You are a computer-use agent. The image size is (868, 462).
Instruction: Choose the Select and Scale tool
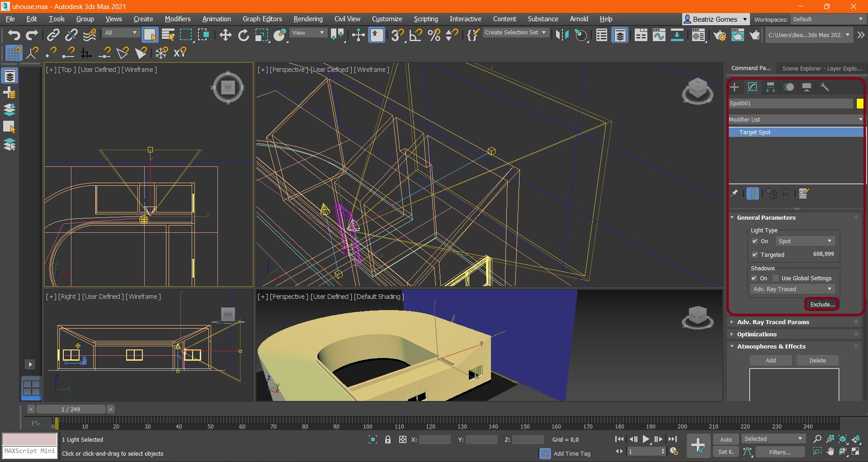click(262, 35)
